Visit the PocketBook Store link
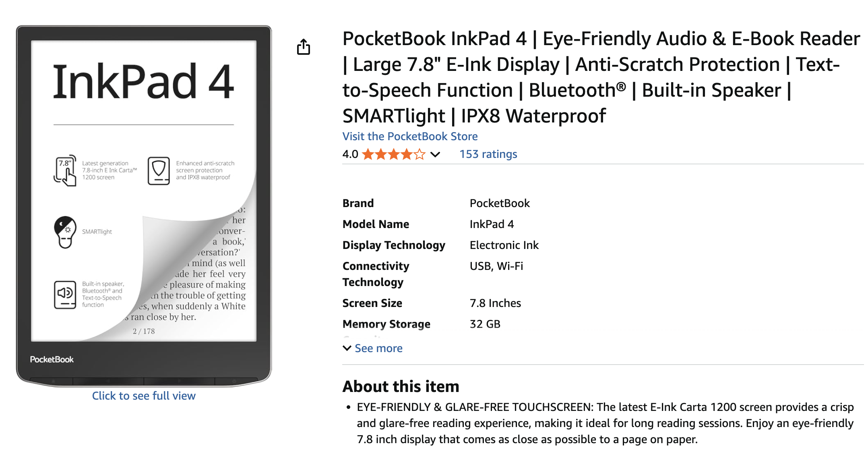Viewport: 868px width, 452px height. tap(410, 136)
